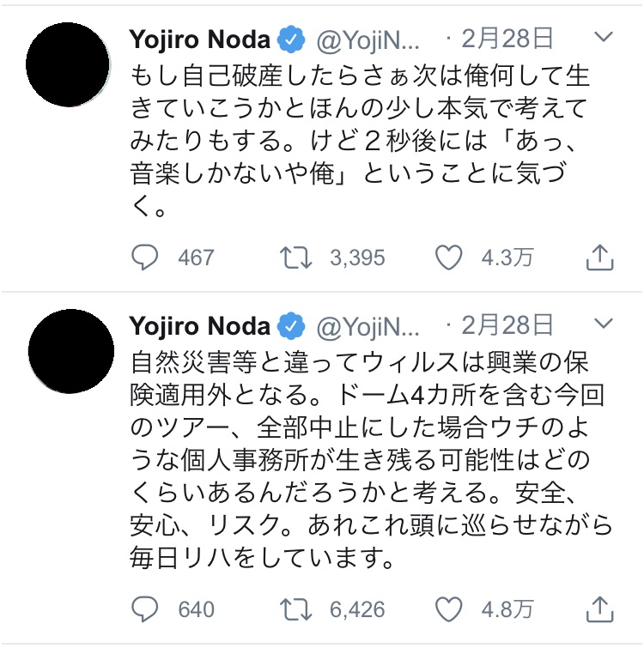Open @YojiN... handle in first tweet
The width and height of the screenshot is (644, 648).
pyautogui.click(x=368, y=40)
